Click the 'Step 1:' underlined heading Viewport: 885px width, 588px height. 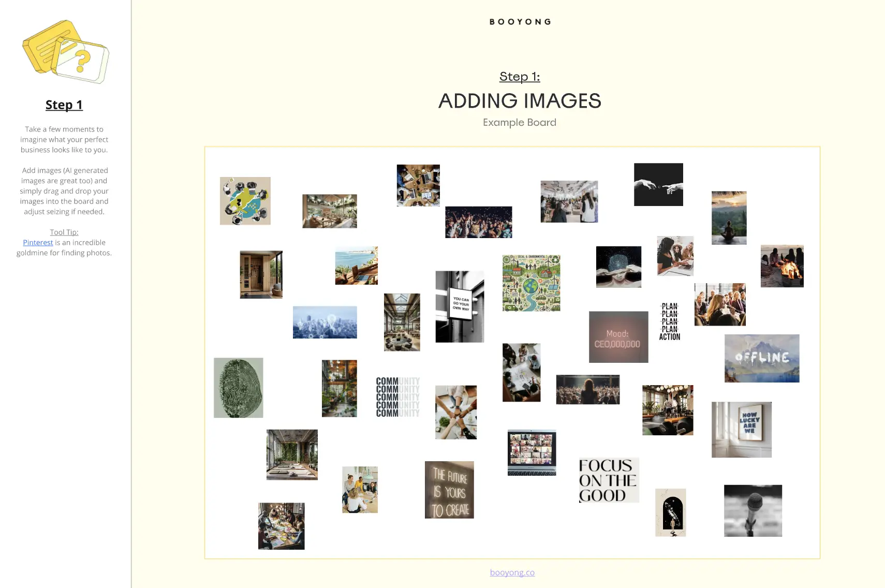tap(520, 77)
